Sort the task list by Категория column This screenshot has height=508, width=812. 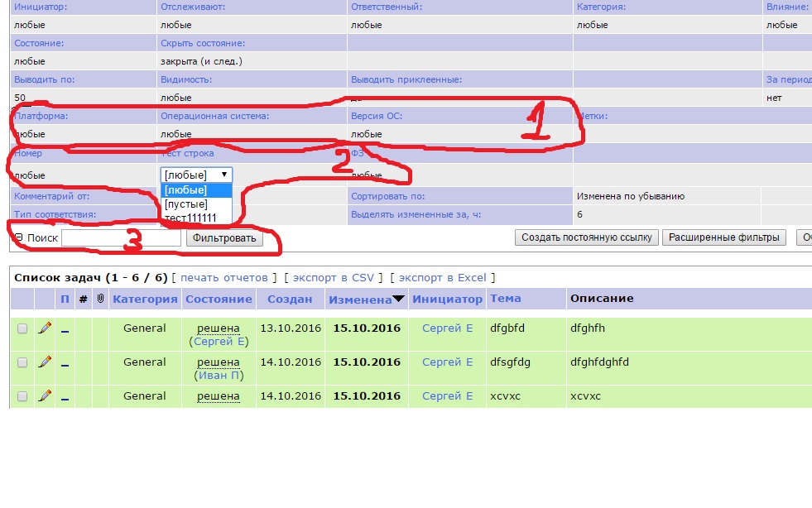pyautogui.click(x=145, y=299)
